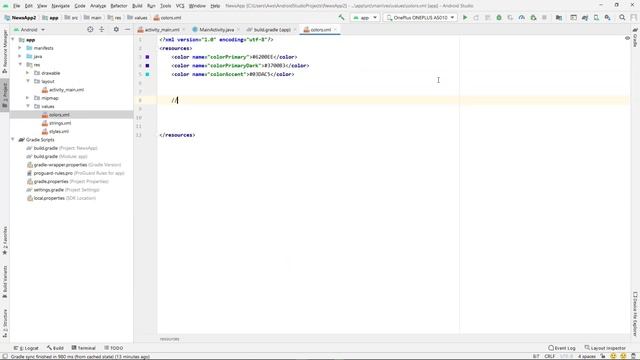Click the colorAccent gutter color swatch
Image resolution: width=640 pixels, height=360 pixels.
147,74
